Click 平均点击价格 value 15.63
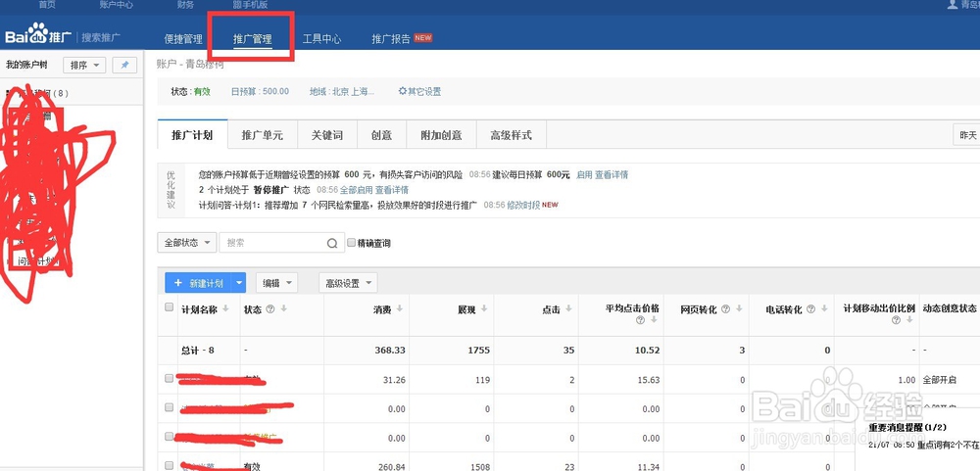The width and height of the screenshot is (980, 471). (648, 379)
